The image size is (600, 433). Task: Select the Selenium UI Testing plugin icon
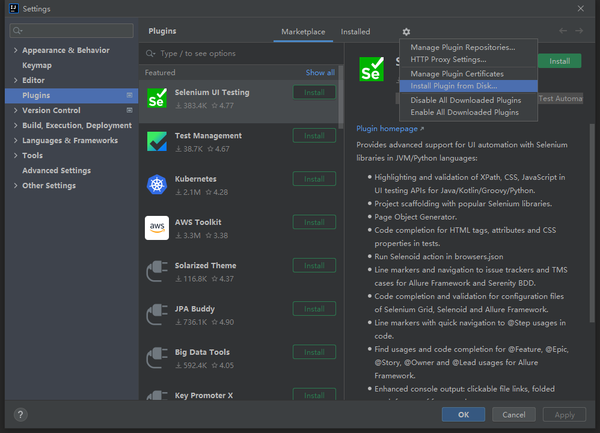click(156, 97)
